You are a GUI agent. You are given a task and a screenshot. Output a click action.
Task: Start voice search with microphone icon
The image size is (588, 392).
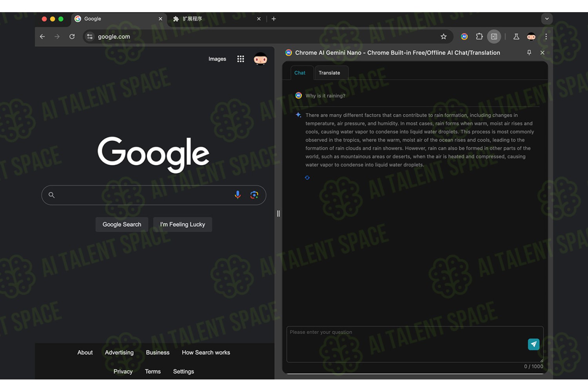click(238, 195)
